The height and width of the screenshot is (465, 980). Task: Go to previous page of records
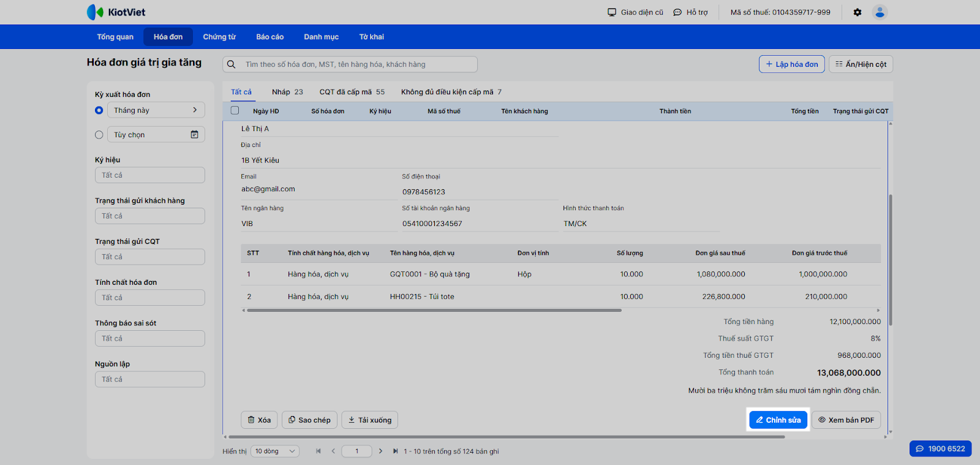pos(333,452)
